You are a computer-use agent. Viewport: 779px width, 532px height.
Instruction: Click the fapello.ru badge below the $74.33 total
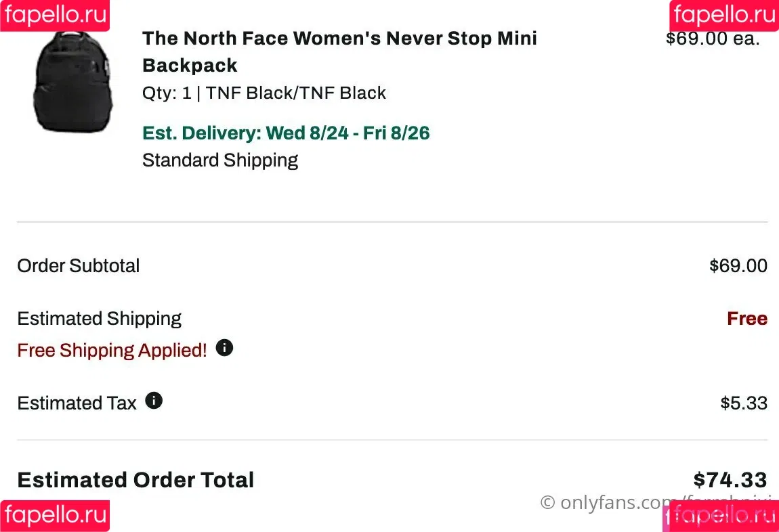[x=721, y=516]
